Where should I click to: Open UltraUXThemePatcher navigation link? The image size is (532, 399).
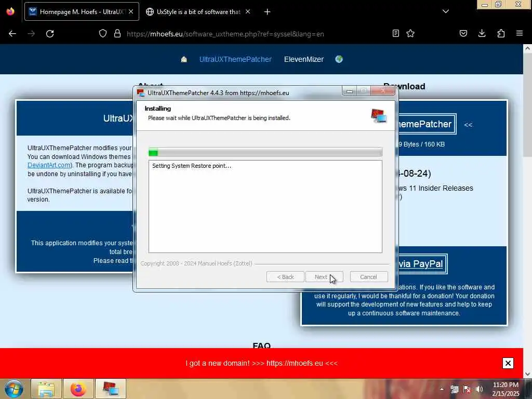pyautogui.click(x=235, y=59)
